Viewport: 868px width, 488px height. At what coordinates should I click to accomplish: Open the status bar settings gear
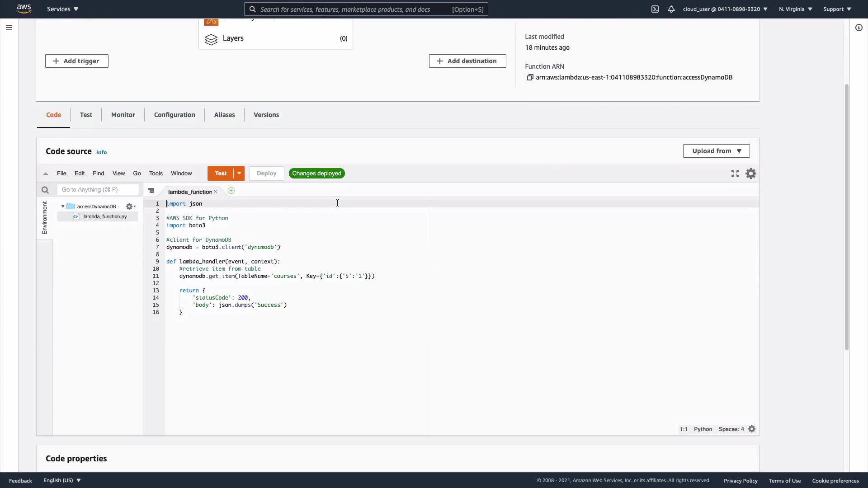(752, 429)
